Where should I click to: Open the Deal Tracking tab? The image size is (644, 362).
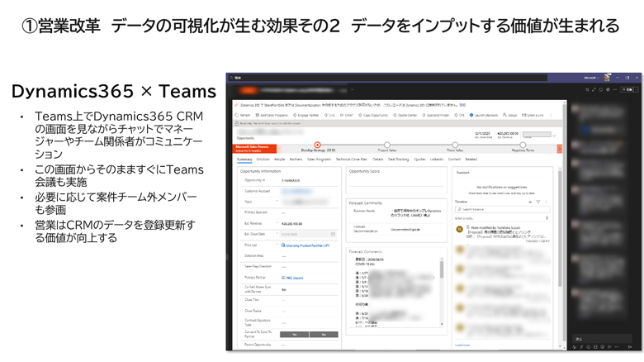(399, 160)
